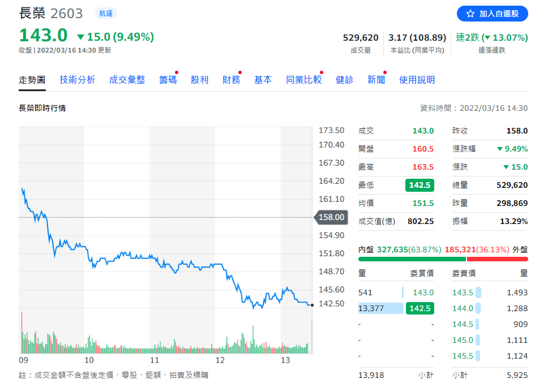Image resolution: width=535 pixels, height=392 pixels.
Task: Click the highlighted 最低 142.5 value
Action: point(420,185)
